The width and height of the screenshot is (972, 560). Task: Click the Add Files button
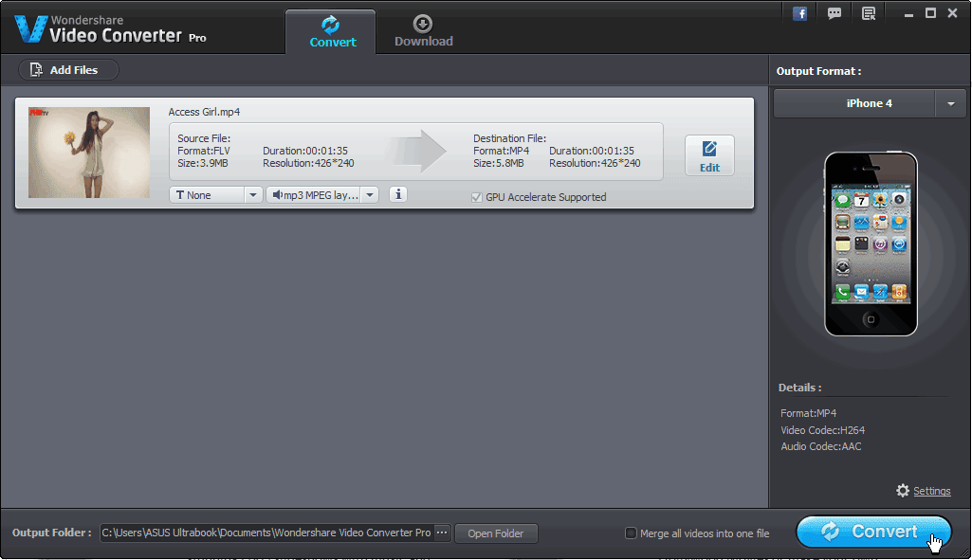[x=68, y=70]
